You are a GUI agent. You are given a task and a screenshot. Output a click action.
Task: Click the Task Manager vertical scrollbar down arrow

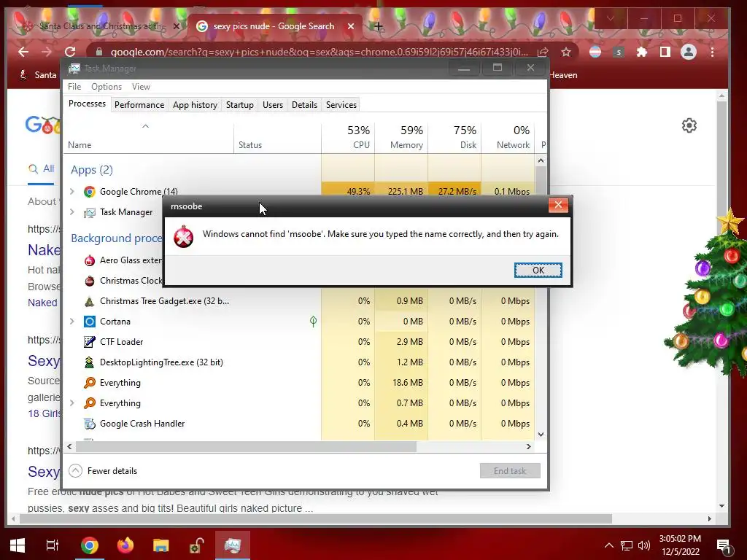click(x=541, y=435)
